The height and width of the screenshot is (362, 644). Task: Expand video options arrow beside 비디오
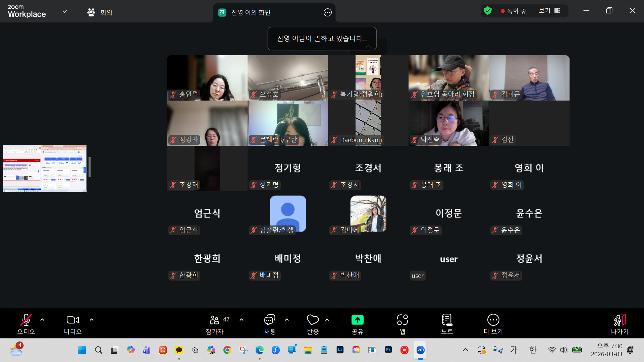[x=92, y=320]
